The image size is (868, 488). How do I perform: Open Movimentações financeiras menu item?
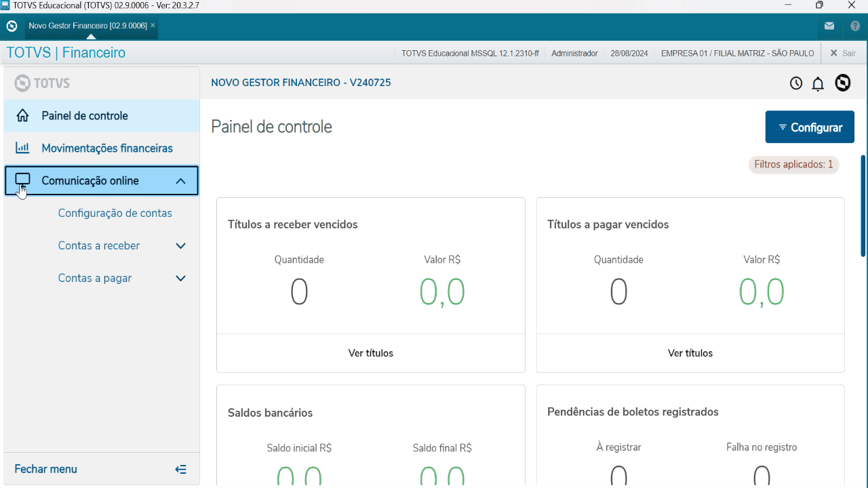point(102,148)
